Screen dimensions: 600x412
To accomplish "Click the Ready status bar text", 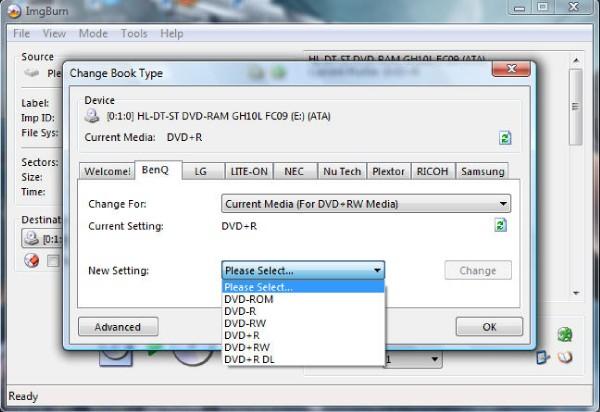I will [23, 396].
